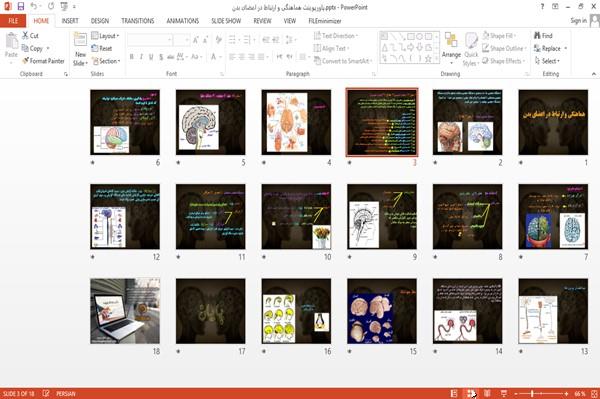Click the Save icon in quick access toolbar
Viewport: 600px width, 399px height.
click(21, 7)
